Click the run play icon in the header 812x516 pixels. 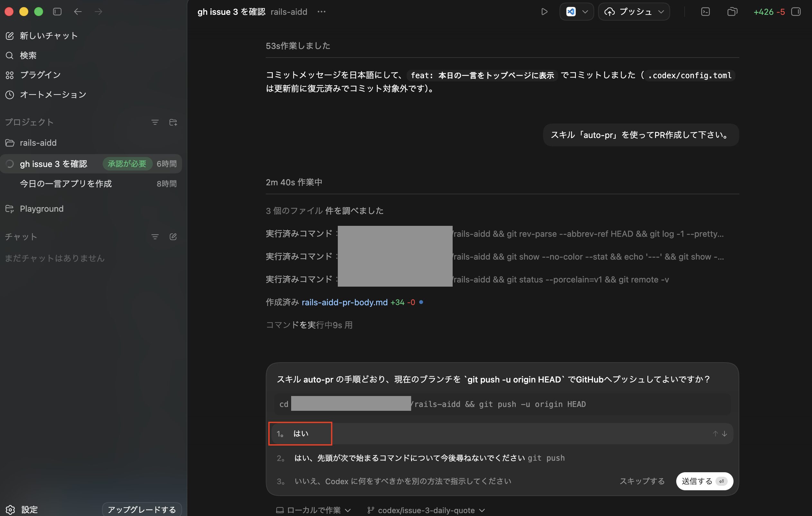[544, 12]
